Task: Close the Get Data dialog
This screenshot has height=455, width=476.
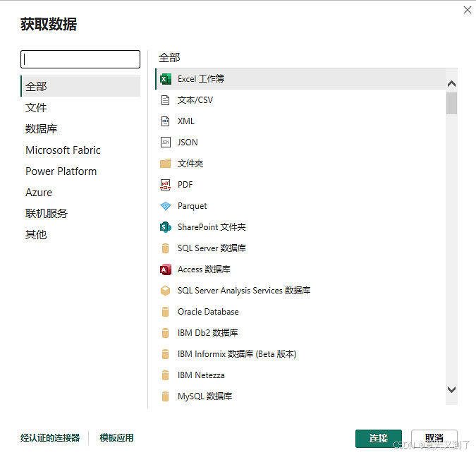Action: (x=468, y=10)
